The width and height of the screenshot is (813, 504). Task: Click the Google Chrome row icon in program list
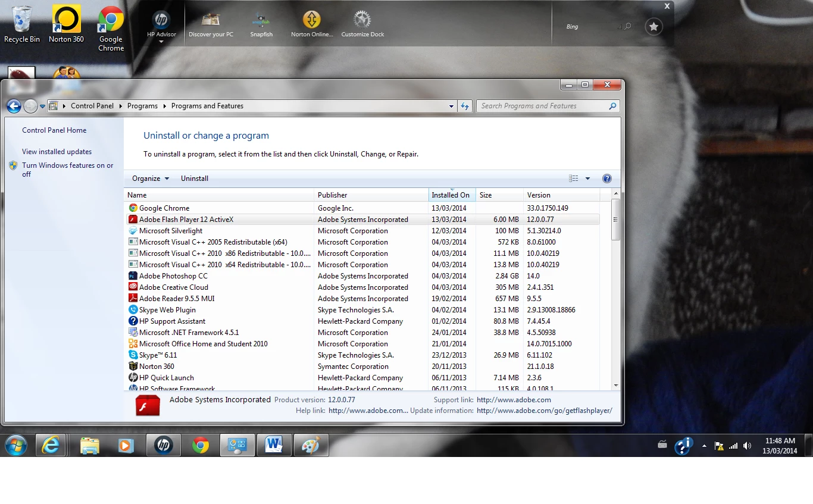coord(133,208)
